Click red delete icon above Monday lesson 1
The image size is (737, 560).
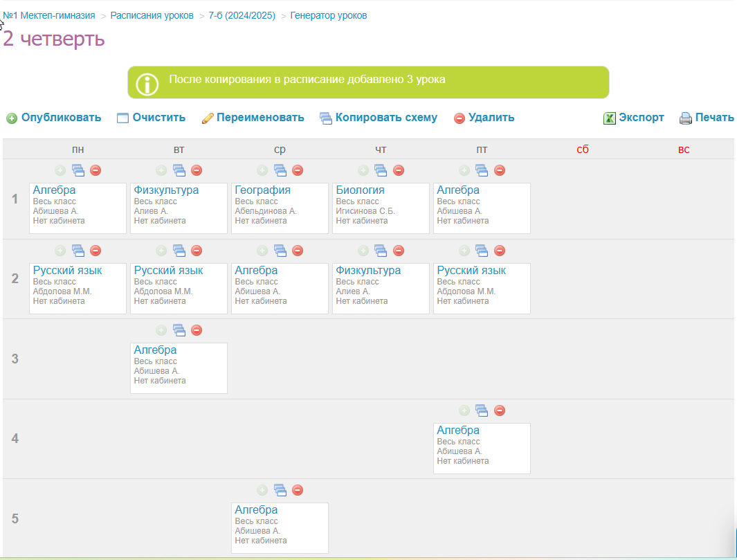pyautogui.click(x=95, y=170)
